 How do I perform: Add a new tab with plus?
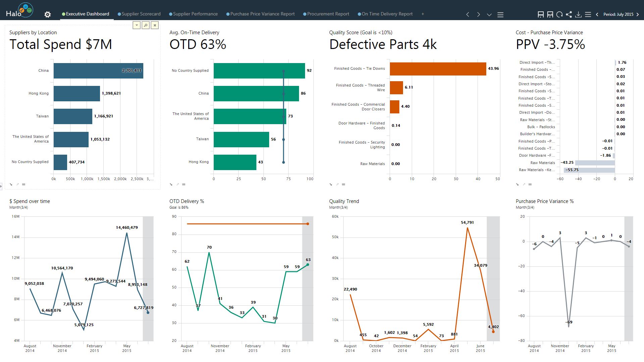423,14
